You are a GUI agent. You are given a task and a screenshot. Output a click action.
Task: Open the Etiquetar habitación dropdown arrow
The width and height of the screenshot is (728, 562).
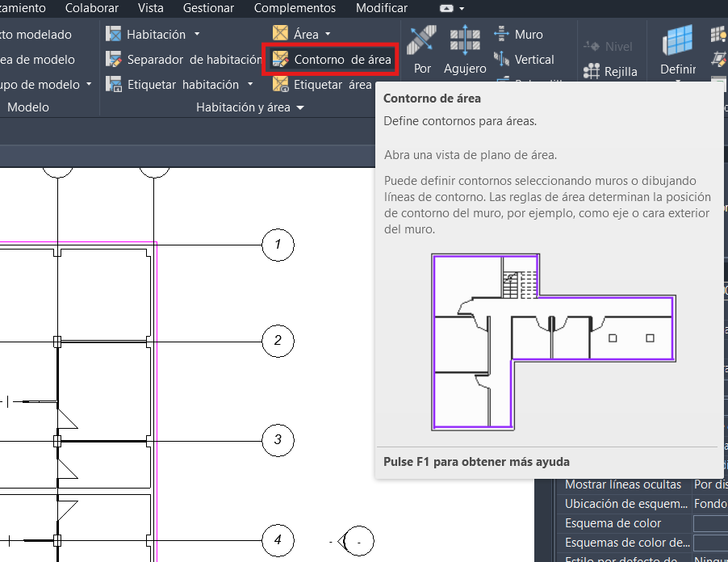click(x=250, y=85)
